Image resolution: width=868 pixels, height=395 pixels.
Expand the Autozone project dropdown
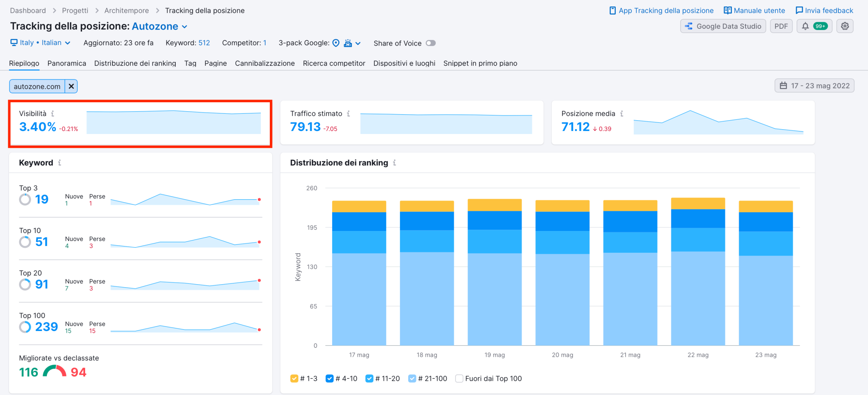(x=159, y=26)
